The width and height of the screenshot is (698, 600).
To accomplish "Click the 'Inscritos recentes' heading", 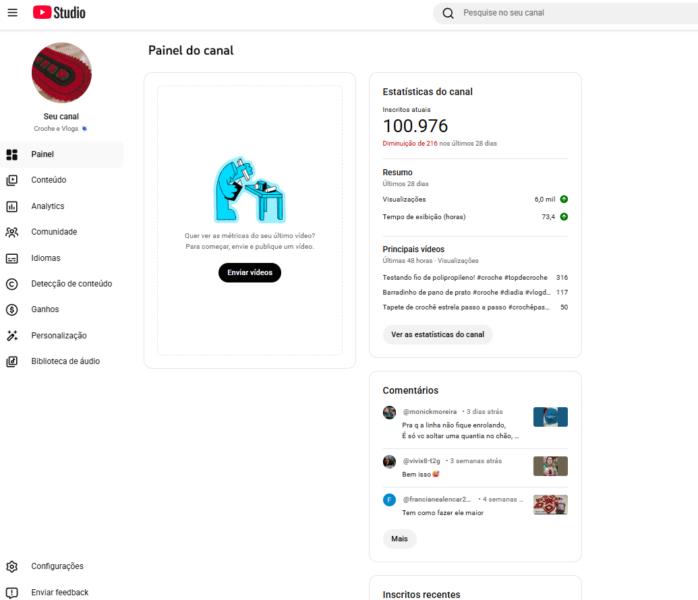I will (x=422, y=594).
